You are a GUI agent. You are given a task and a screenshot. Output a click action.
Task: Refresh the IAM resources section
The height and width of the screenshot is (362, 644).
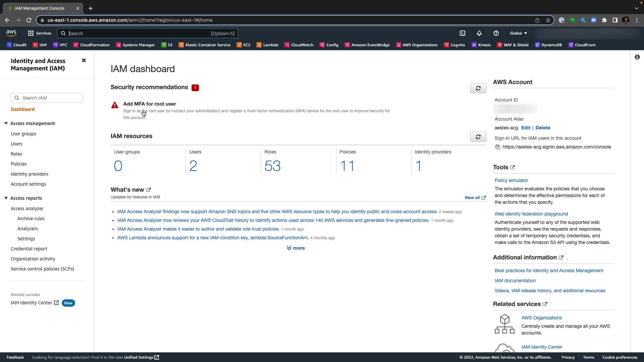point(478,137)
